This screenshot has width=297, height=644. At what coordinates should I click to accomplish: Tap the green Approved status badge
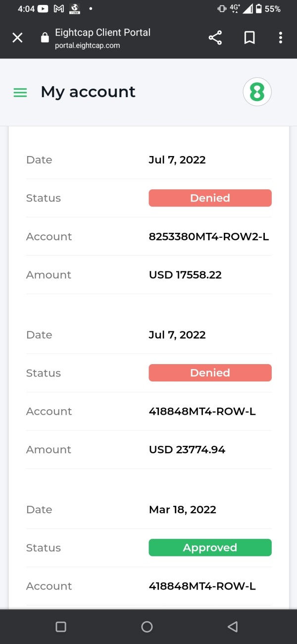pos(210,548)
